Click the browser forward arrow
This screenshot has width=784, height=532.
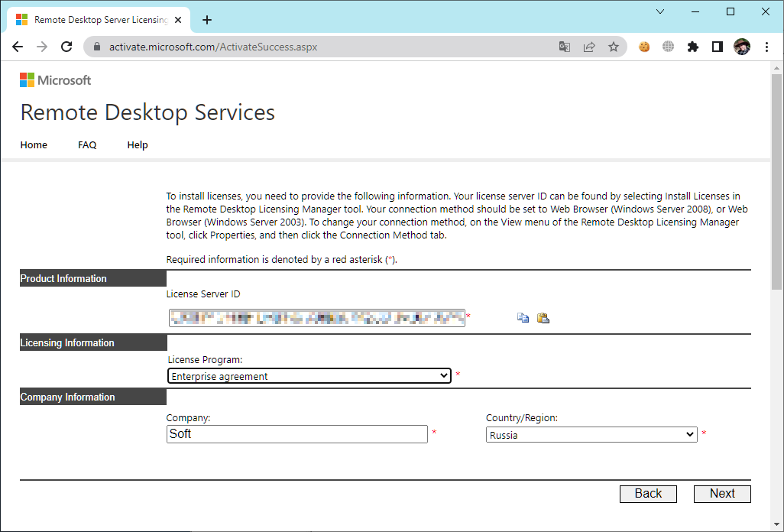(x=42, y=47)
